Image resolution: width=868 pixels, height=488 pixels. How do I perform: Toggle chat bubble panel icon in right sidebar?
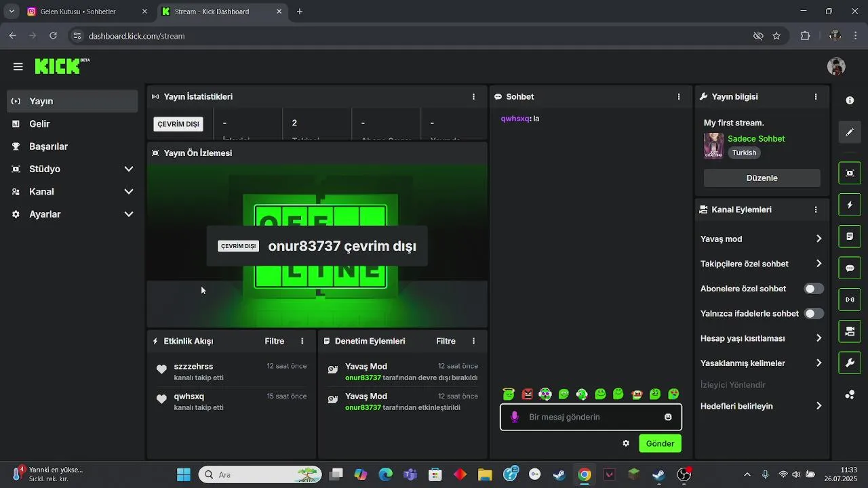pos(850,268)
